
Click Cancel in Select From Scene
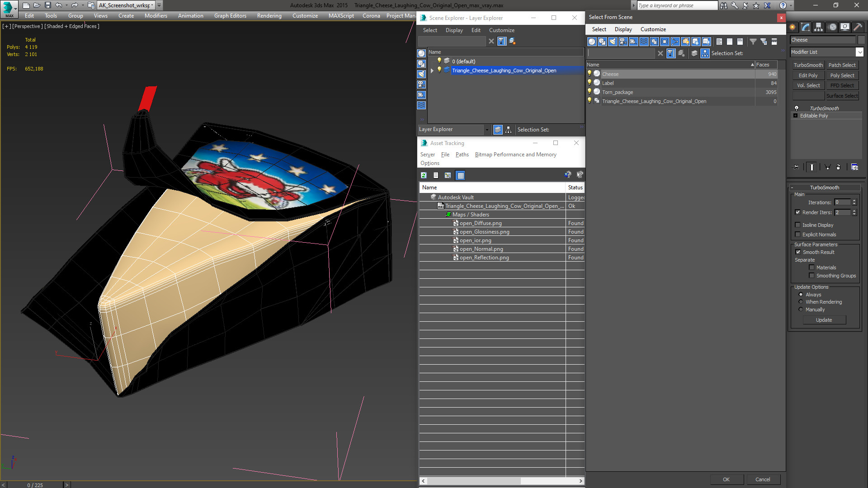763,479
